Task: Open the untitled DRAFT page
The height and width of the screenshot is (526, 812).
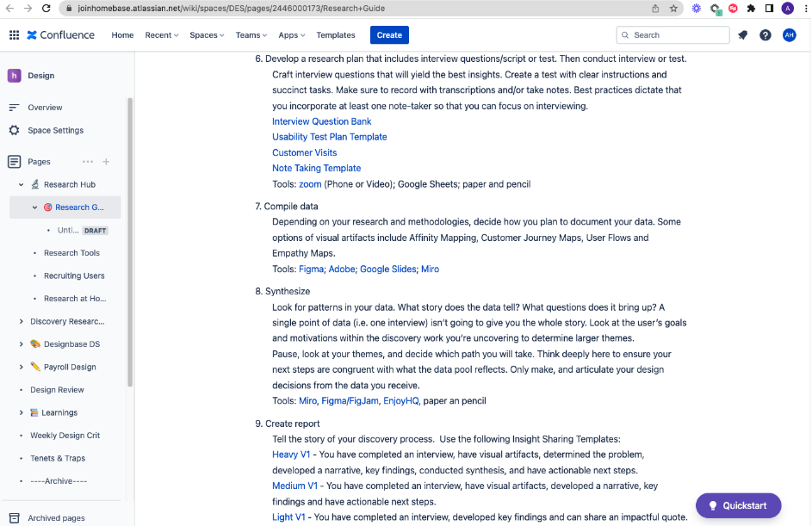Action: point(83,231)
